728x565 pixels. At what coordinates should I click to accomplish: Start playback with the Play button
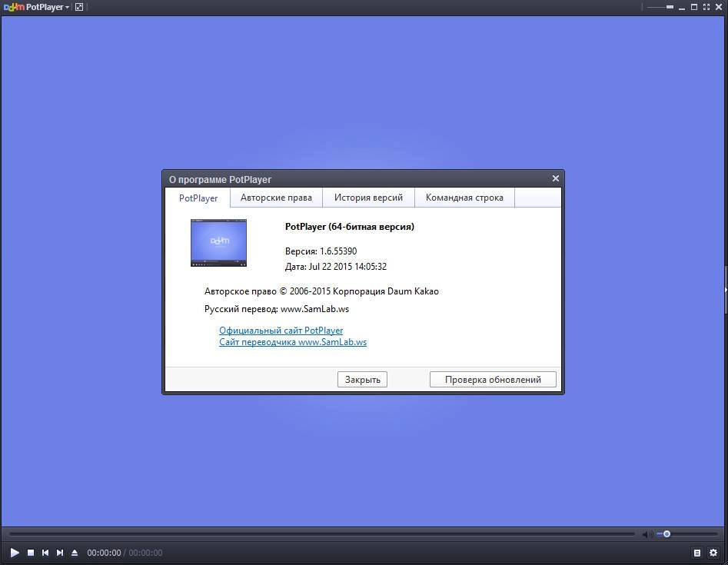click(15, 553)
